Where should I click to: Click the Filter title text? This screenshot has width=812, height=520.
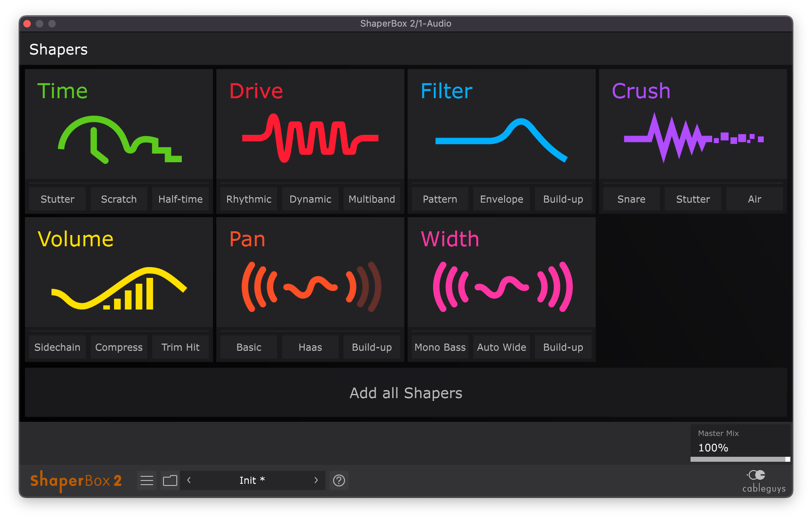tap(446, 91)
